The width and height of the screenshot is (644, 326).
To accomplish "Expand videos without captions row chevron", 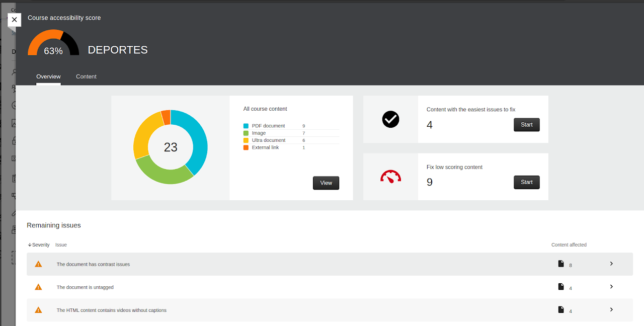I will 611,310.
